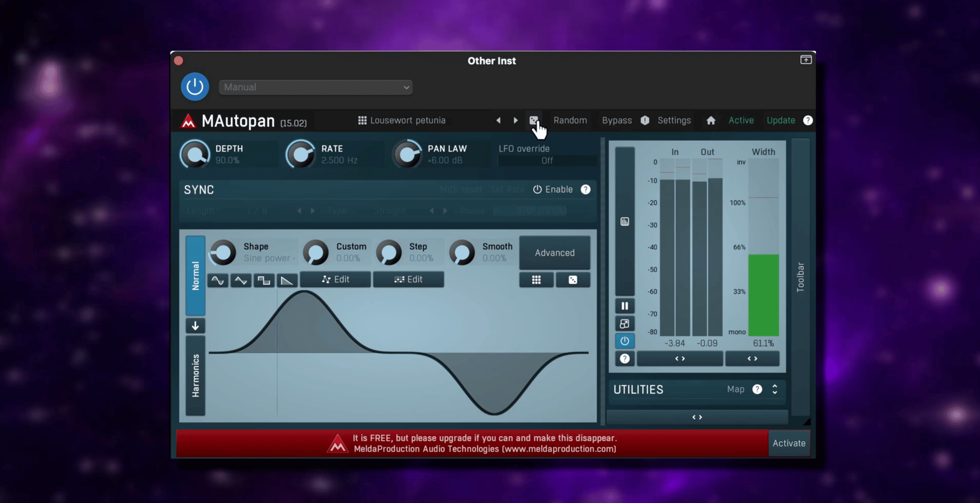This screenshot has height=503, width=980.
Task: Click the LFO waveform graph
Action: point(398,353)
